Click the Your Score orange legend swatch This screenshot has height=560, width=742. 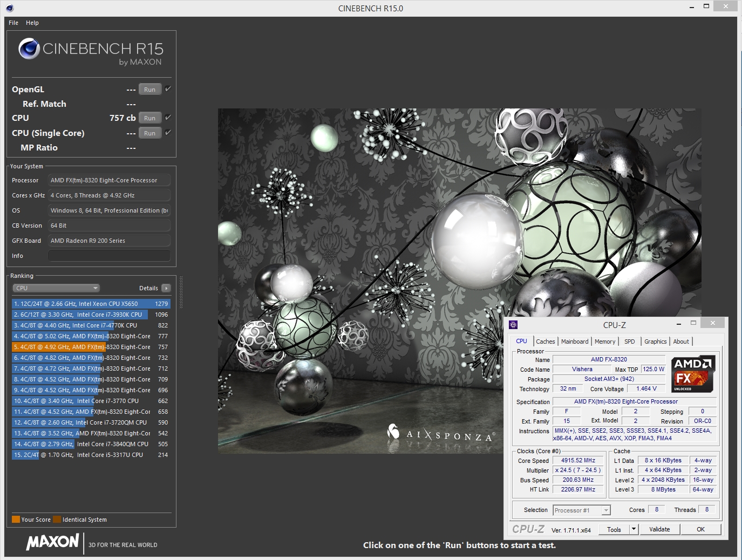pyautogui.click(x=16, y=520)
